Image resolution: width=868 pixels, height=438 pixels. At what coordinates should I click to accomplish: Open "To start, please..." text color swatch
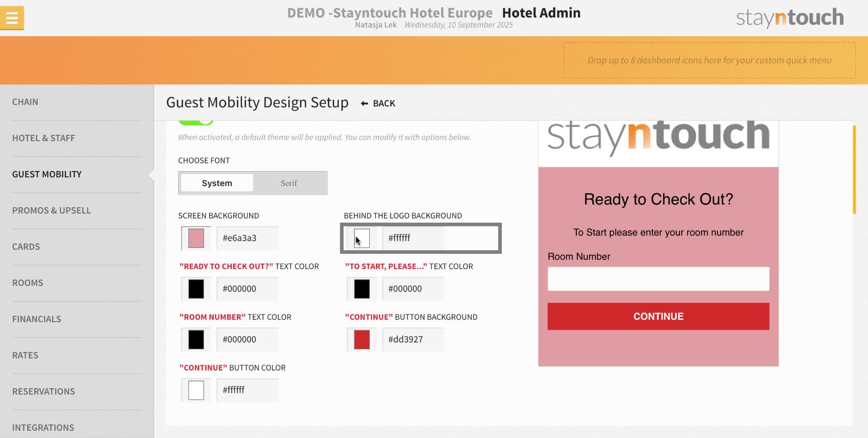pos(362,289)
